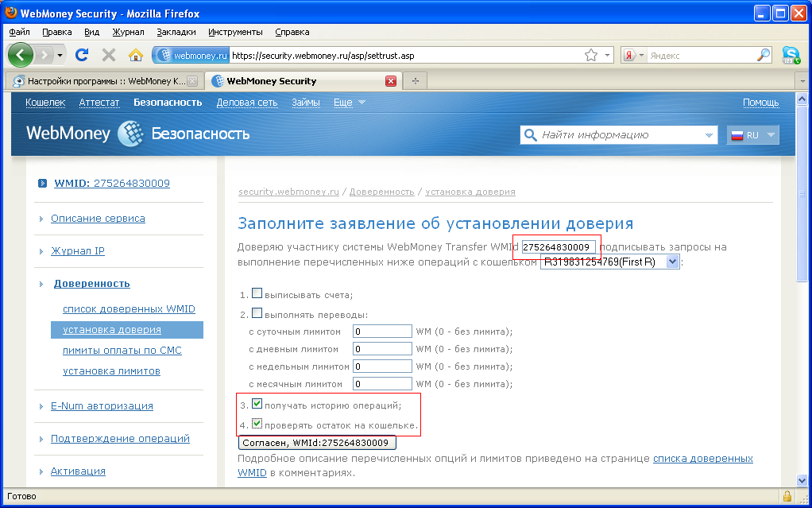
Task: Click the padlock security icon in status bar
Action: pos(787,496)
